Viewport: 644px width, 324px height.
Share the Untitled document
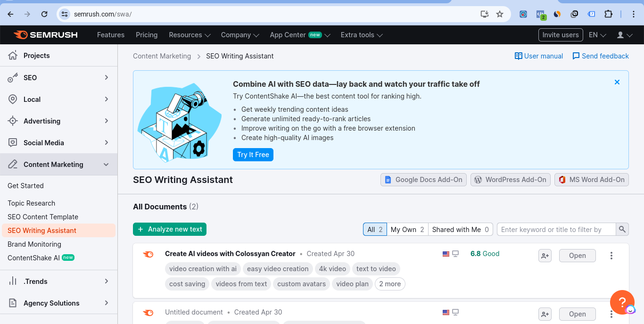[545, 314]
